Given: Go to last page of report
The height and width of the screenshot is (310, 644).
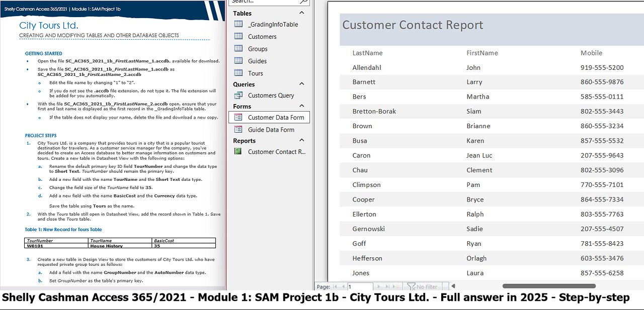Looking at the screenshot, I should pyautogui.click(x=387, y=286).
